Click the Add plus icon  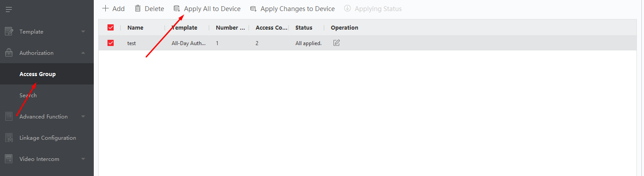click(105, 8)
